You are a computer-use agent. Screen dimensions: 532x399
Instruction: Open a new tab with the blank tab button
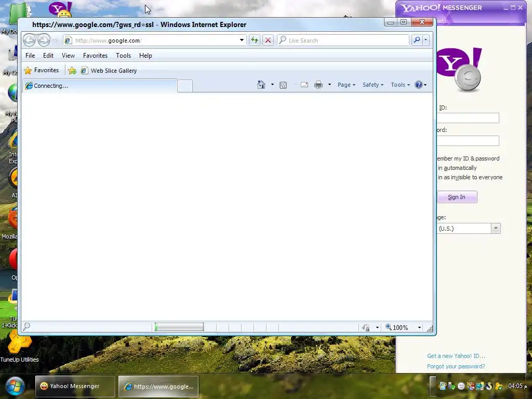(x=185, y=86)
